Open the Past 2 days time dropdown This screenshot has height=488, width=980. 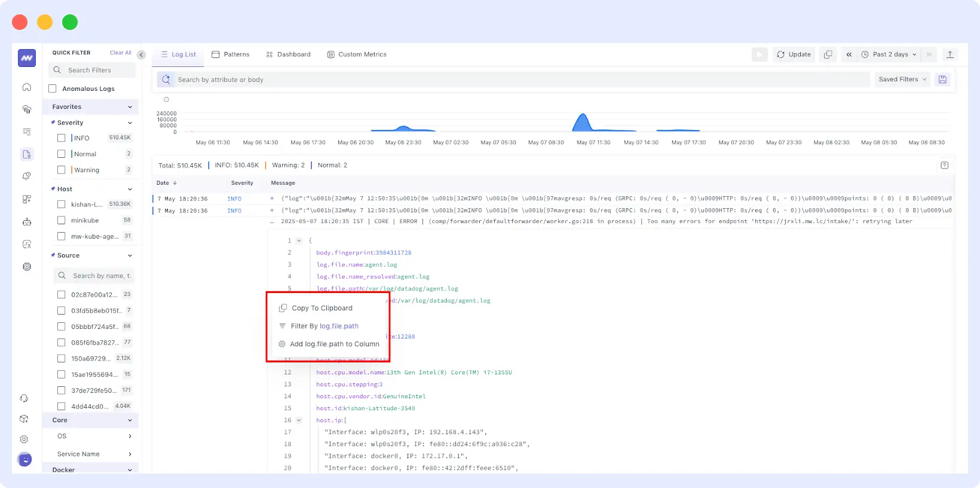[x=889, y=54]
